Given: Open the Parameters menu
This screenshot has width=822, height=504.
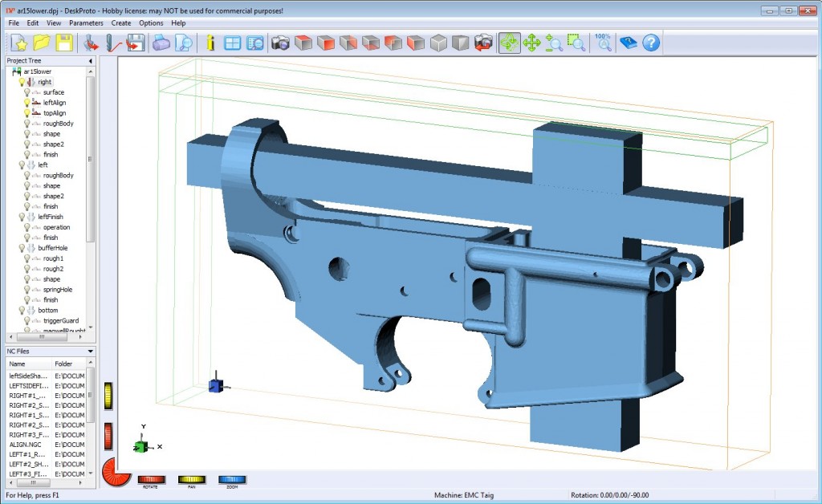Looking at the screenshot, I should click(86, 23).
